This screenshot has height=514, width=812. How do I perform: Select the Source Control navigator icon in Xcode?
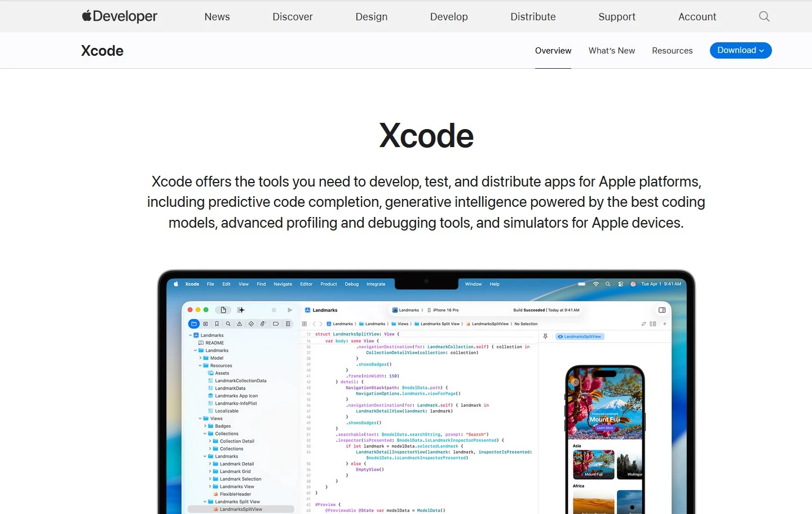pyautogui.click(x=205, y=324)
